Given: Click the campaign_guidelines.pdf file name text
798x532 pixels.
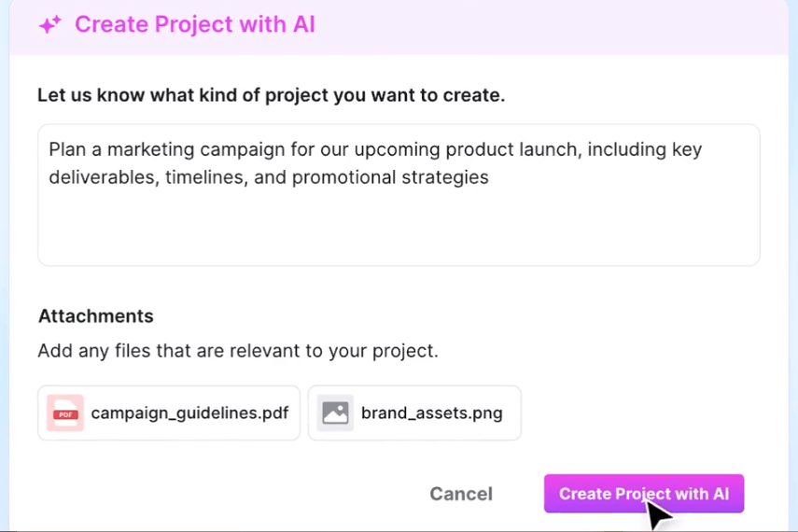Looking at the screenshot, I should (189, 413).
